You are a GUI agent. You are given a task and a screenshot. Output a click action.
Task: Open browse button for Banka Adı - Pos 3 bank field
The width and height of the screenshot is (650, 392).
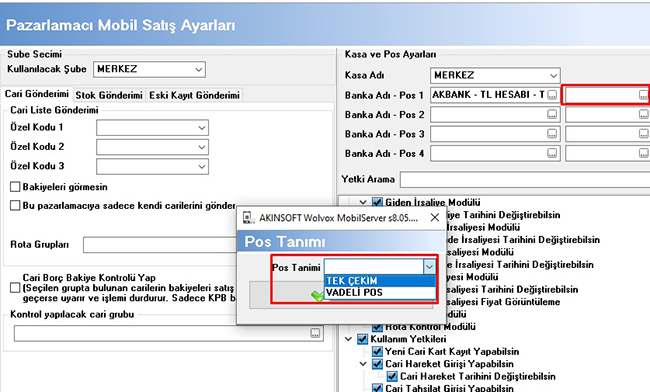552,134
